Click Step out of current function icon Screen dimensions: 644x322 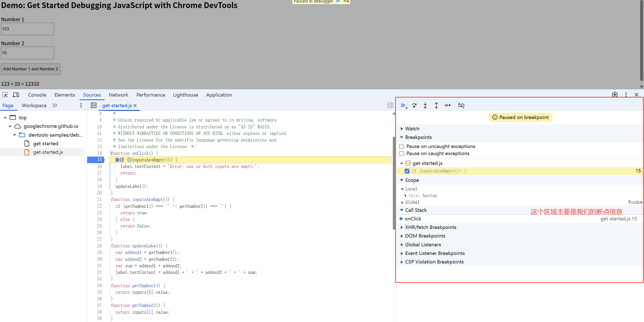(x=436, y=105)
